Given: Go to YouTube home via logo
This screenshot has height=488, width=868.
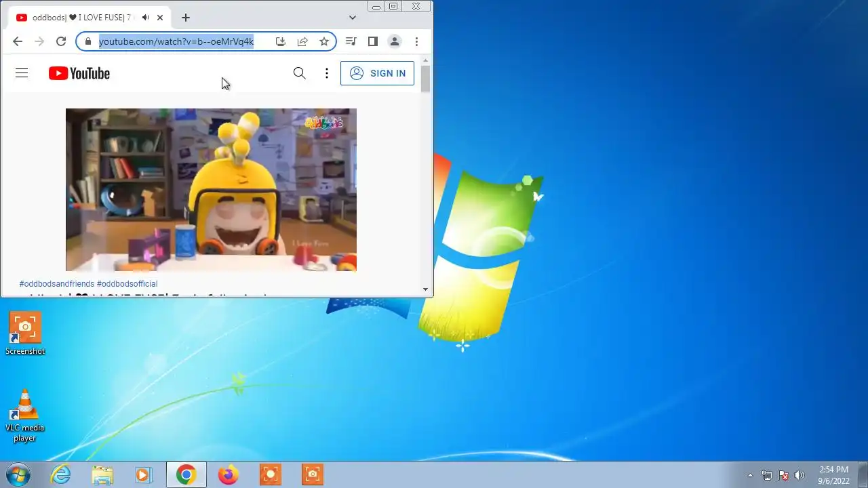Looking at the screenshot, I should click(79, 73).
